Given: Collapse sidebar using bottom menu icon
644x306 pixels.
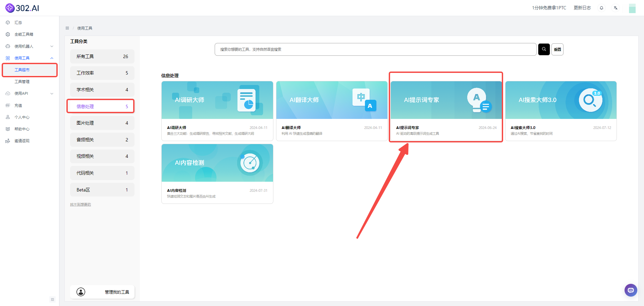Looking at the screenshot, I should [x=52, y=299].
